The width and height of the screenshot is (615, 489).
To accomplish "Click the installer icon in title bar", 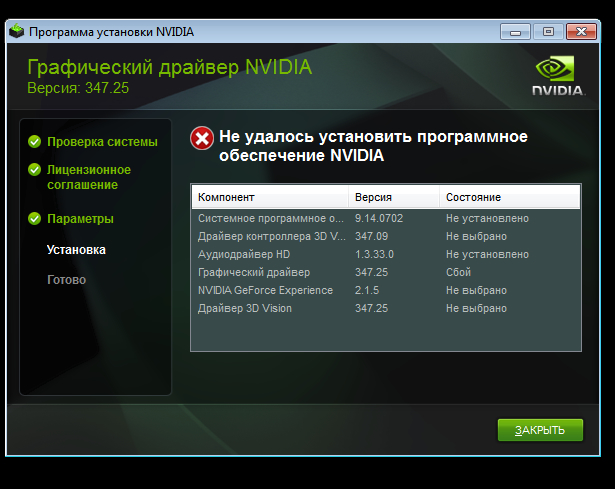I will point(16,31).
